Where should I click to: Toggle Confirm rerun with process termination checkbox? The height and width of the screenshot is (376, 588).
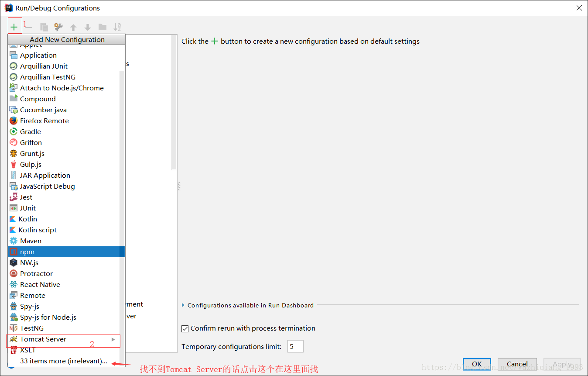click(x=185, y=328)
